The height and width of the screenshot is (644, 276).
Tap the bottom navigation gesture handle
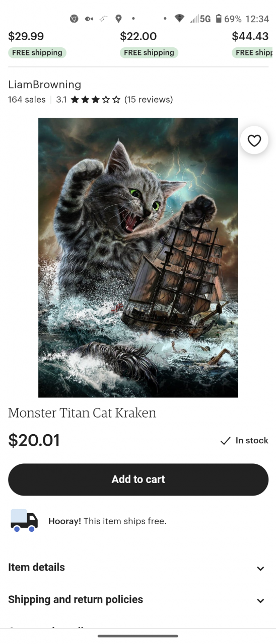pyautogui.click(x=138, y=636)
